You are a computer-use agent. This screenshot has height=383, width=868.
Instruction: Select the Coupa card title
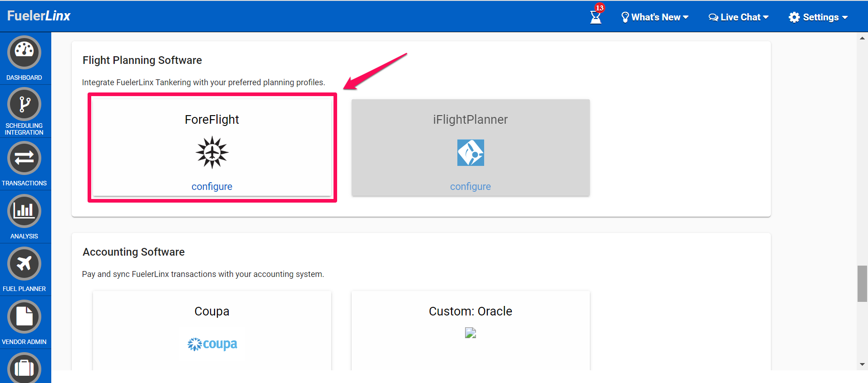[x=212, y=311]
